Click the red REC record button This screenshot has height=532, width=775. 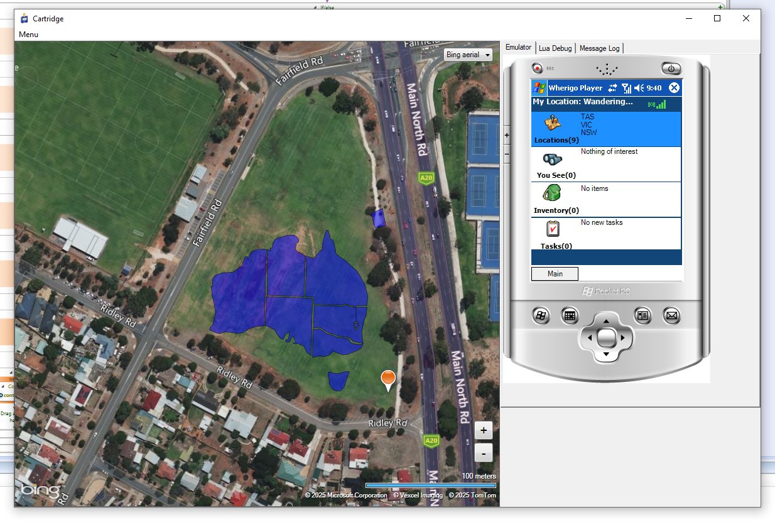pos(538,68)
